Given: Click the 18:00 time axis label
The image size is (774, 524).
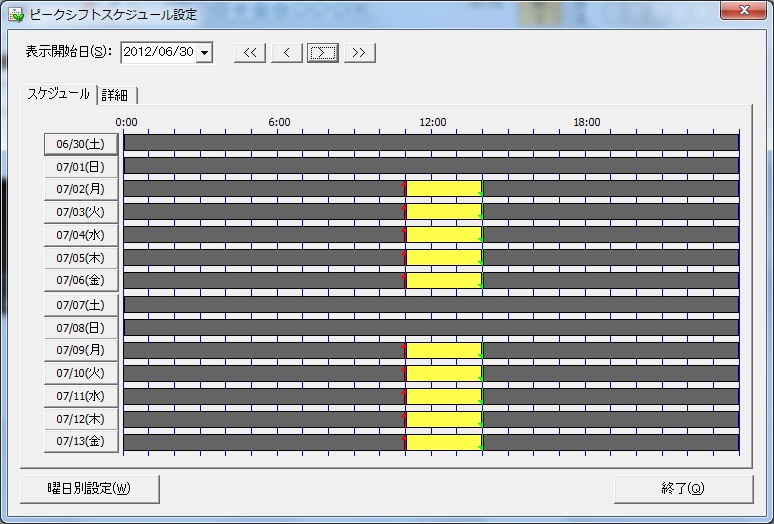Looking at the screenshot, I should pyautogui.click(x=587, y=122).
